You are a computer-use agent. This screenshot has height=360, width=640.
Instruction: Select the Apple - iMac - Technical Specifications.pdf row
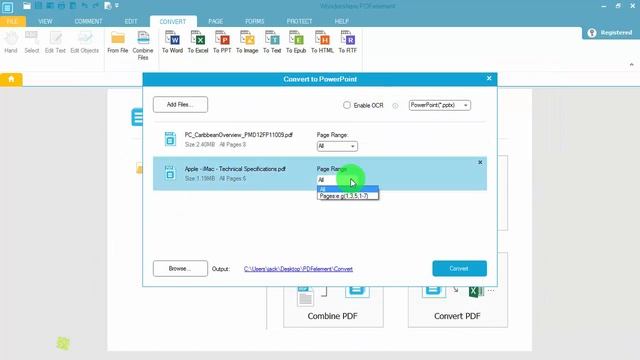(x=320, y=173)
